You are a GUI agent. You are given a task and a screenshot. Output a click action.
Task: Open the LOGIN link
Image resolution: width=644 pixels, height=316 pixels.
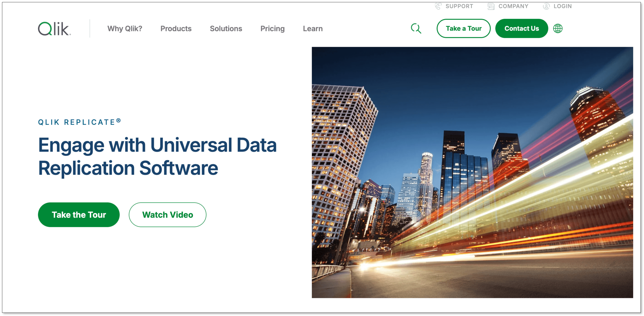click(x=563, y=6)
